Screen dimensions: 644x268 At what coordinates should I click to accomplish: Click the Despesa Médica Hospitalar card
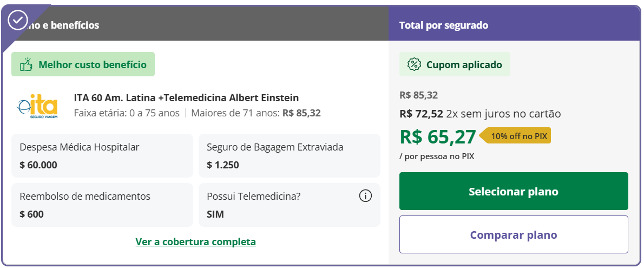102,155
